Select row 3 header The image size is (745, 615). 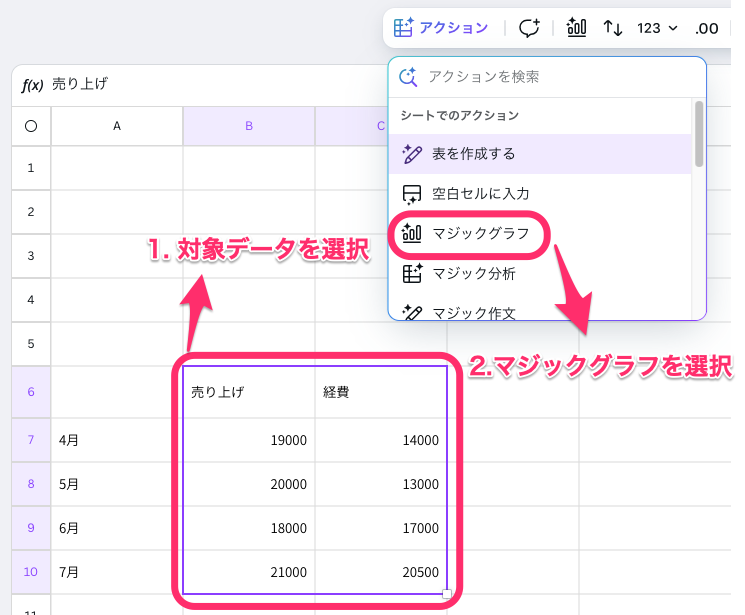[x=31, y=256]
